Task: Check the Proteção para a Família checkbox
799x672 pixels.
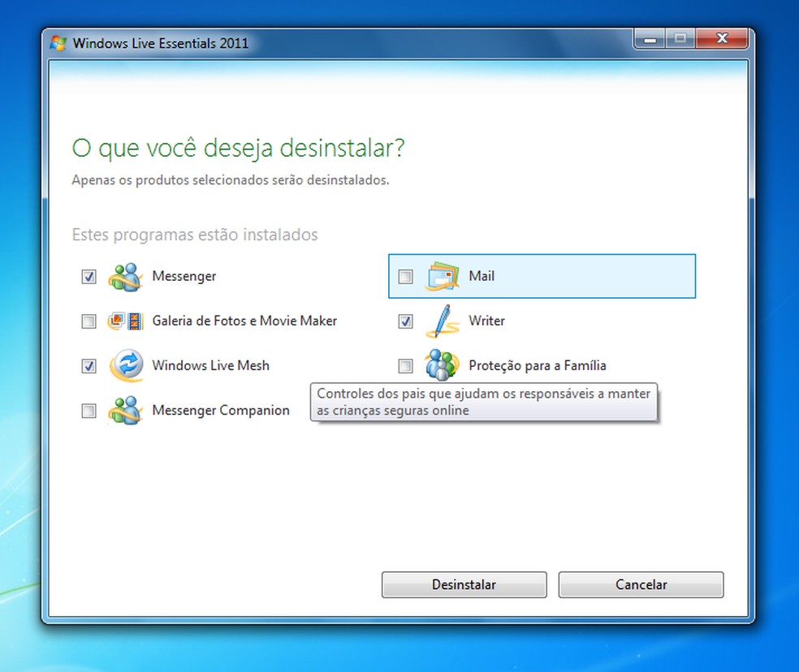Action: 406,366
